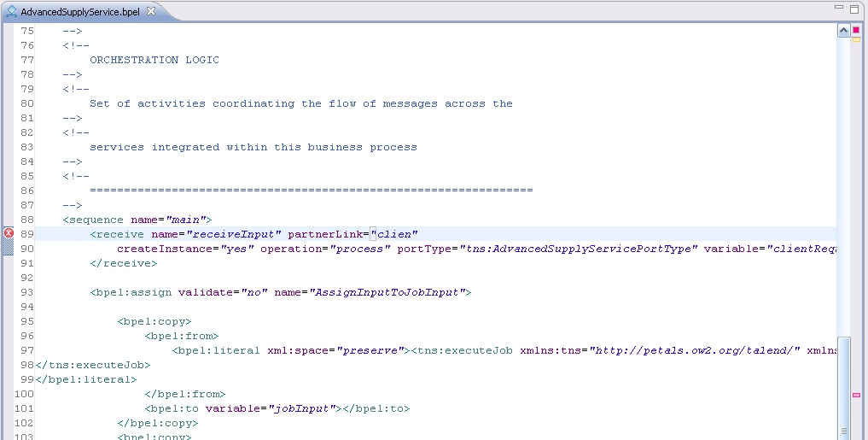This screenshot has height=440, width=868.
Task: Click the red error summary square in overview ruler
Action: click(856, 30)
